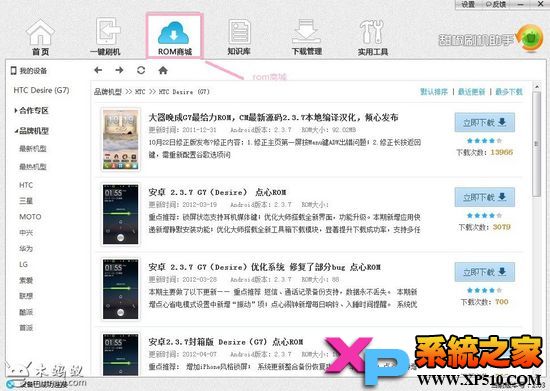Image resolution: width=550 pixels, height=391 pixels.
Task: Choose the 中兴 brand in sidebar
Action: [26, 232]
